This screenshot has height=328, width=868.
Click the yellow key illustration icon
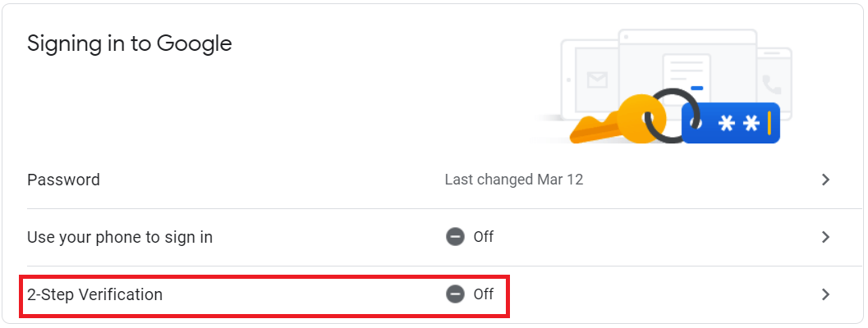click(x=614, y=121)
